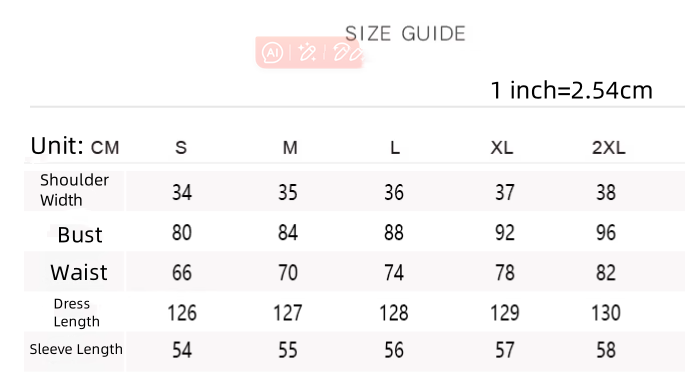Click the Unit: CM label
This screenshot has width=685, height=392.
point(75,146)
